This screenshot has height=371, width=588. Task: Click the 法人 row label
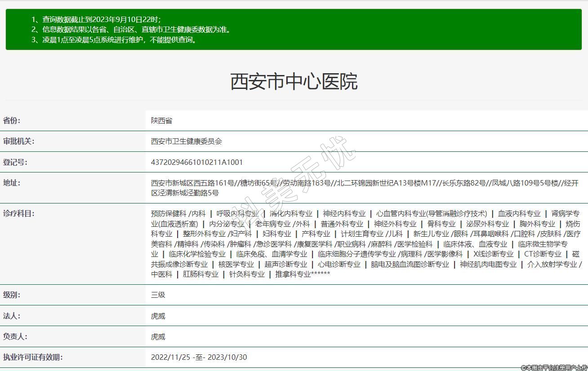[12, 316]
